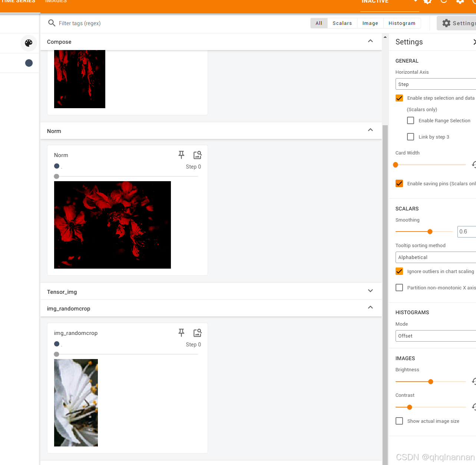Click the gear icon on Settings button
Image resolution: width=476 pixels, height=465 pixels.
point(446,23)
